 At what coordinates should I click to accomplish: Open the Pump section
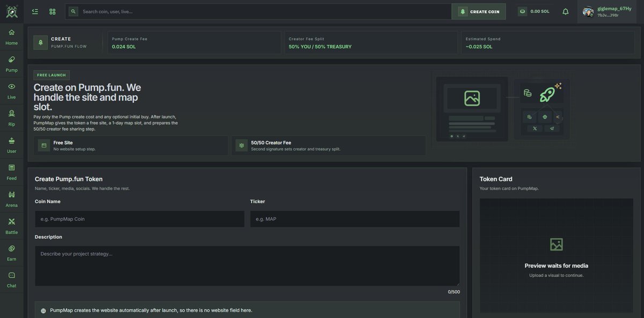click(x=11, y=64)
